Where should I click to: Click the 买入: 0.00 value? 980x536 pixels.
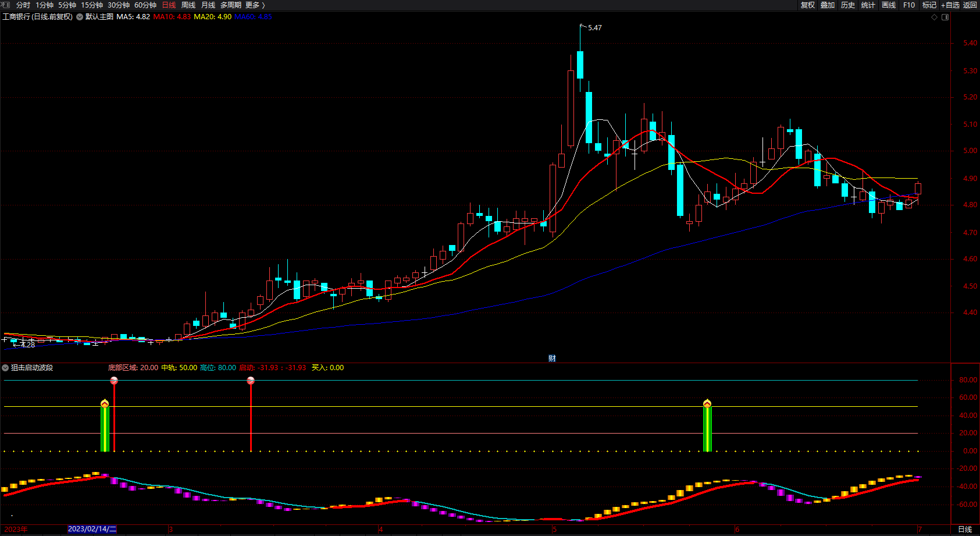[327, 368]
